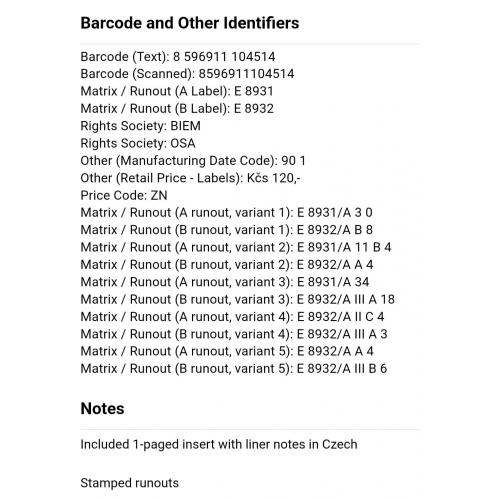
Task: Click the Barcode and Other Identifiers heading
Action: point(190,23)
